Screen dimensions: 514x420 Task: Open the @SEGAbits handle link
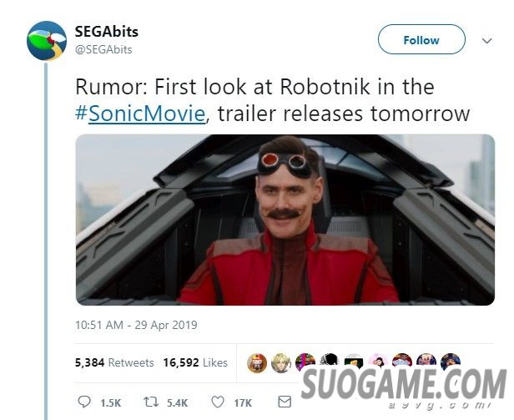point(103,49)
